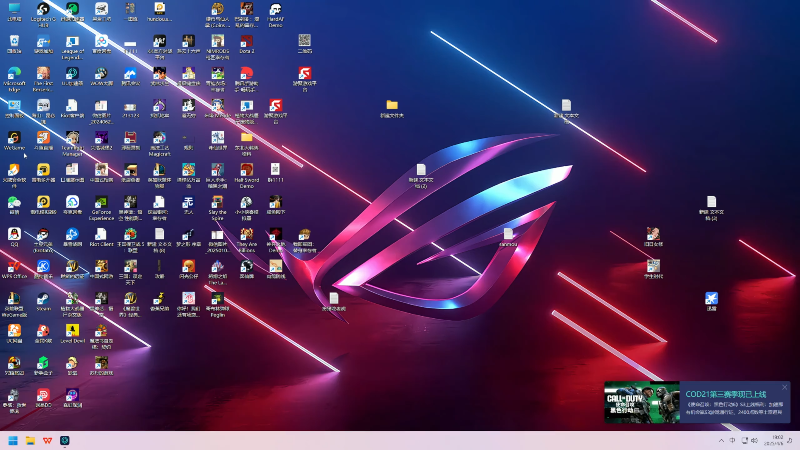Launch League of Legends shortcut
This screenshot has height=450, width=800.
tap(72, 47)
